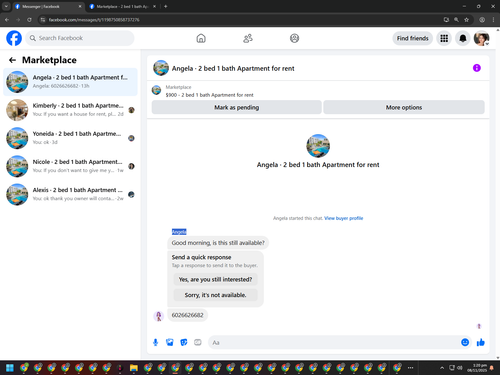The image size is (500, 375).
Task: Click the chat header apartment thumbnail
Action: tap(161, 68)
